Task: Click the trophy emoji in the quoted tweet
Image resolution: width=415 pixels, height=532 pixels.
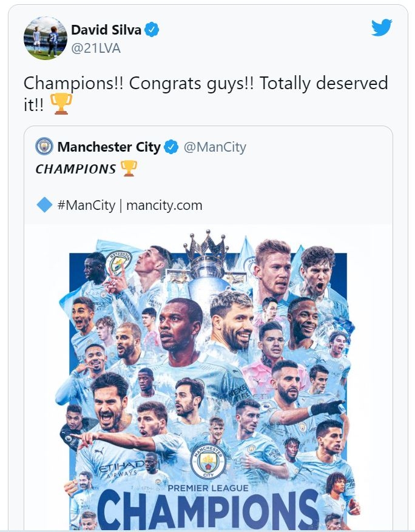Action: tap(129, 168)
